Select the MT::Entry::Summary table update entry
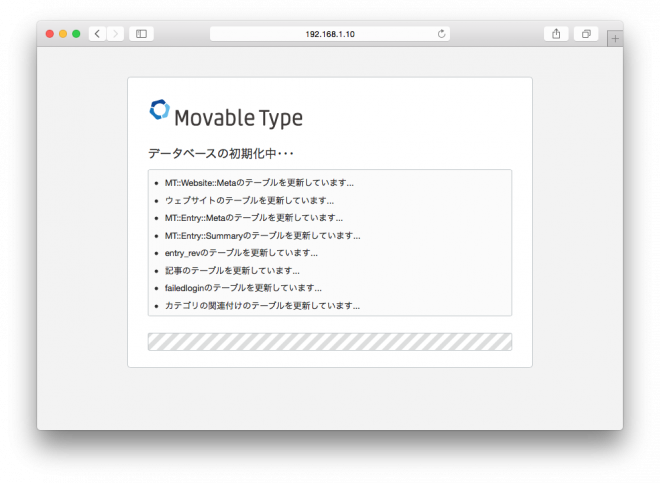This screenshot has height=483, width=660. [262, 235]
